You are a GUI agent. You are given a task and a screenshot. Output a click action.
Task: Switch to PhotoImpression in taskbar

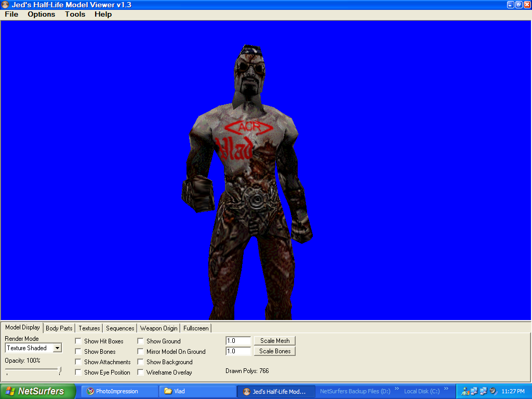click(x=120, y=391)
